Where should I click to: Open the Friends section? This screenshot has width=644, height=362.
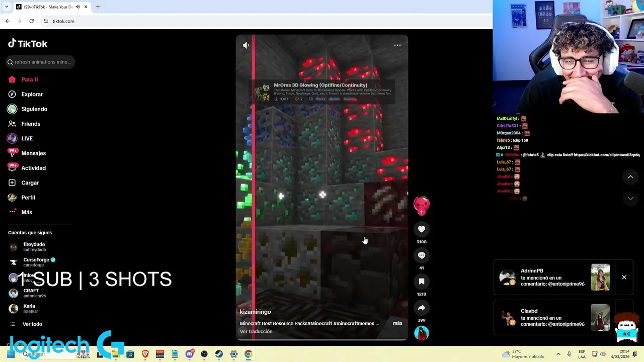(24, 124)
